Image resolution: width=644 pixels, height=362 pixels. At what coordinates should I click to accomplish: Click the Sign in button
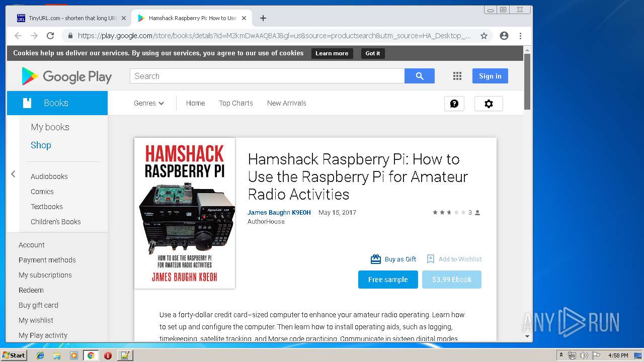(490, 76)
